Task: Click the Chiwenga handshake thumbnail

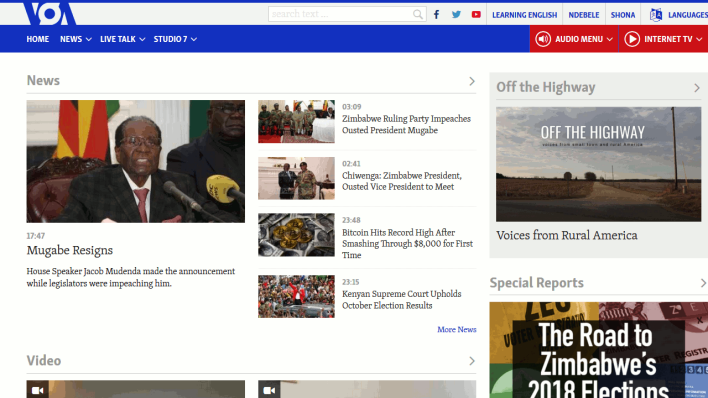Action: (x=296, y=178)
